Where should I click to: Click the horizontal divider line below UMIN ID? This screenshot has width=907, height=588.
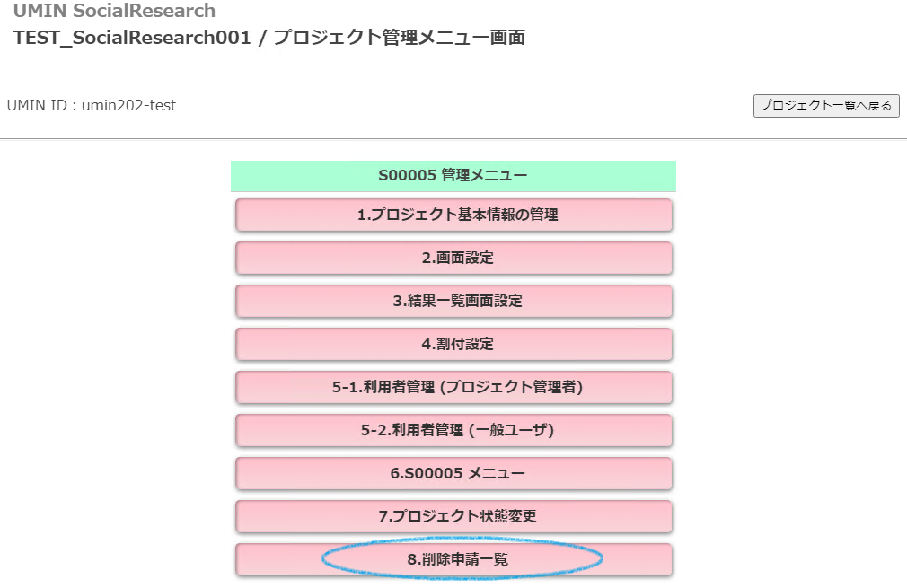click(453, 139)
